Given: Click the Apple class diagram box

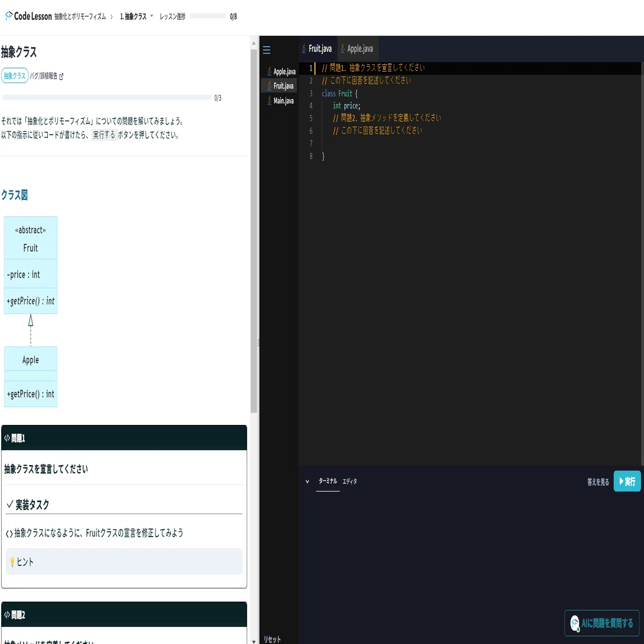Looking at the screenshot, I should tap(31, 376).
